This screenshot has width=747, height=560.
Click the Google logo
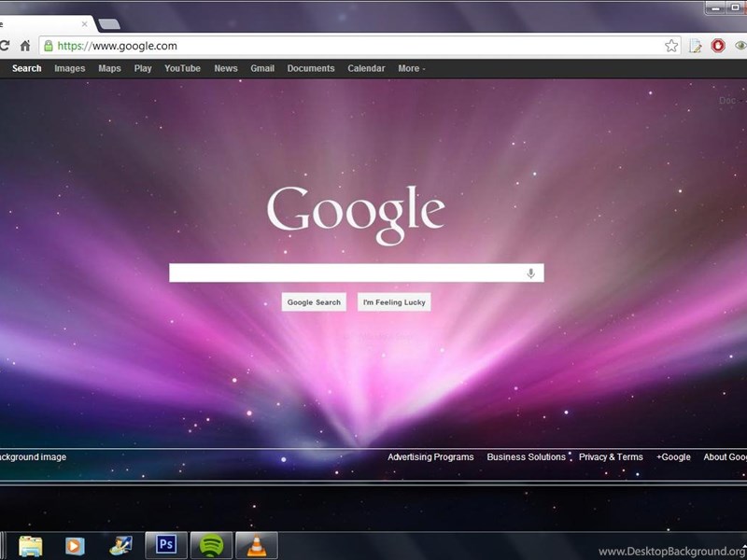[356, 215]
